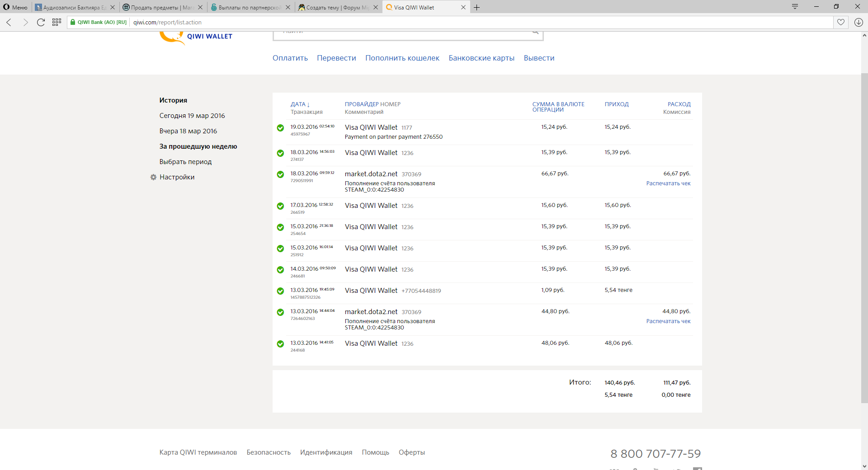868x470 pixels.
Task: Click the QIWI Wallet logo
Action: click(196, 37)
